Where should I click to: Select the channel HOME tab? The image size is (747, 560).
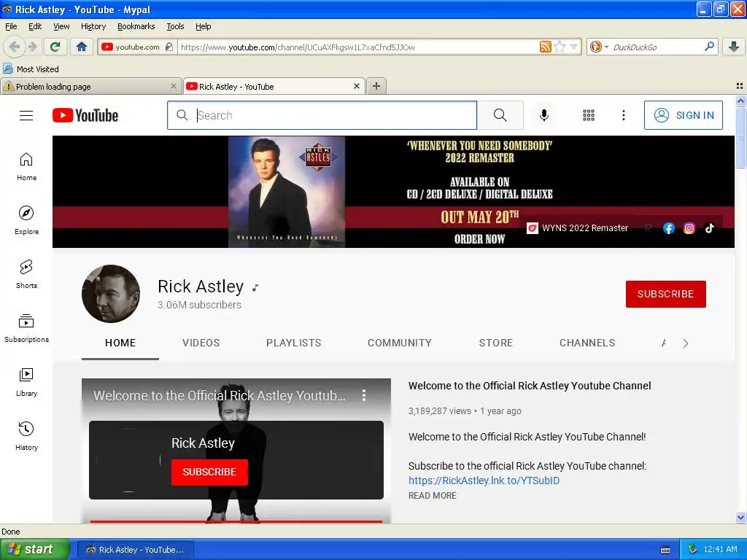click(x=120, y=343)
